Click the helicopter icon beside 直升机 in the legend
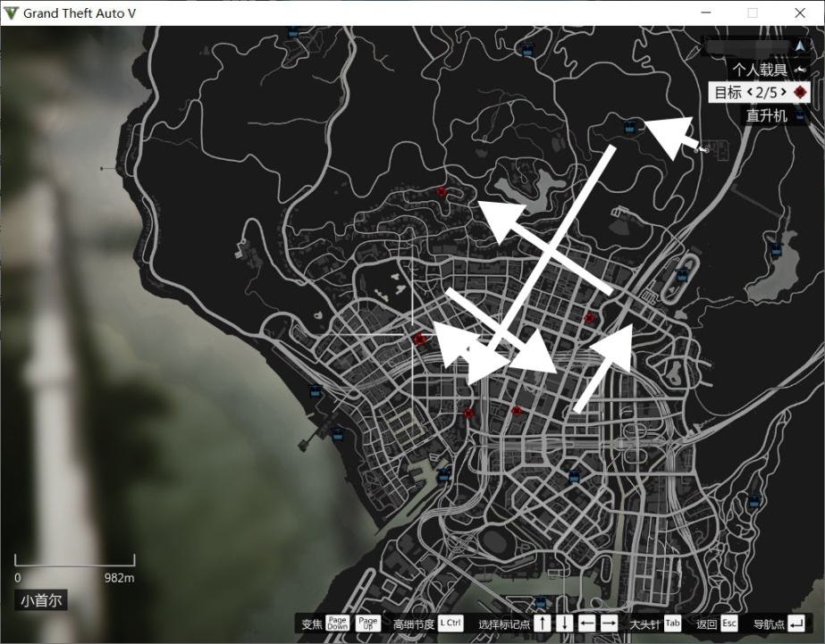Screen dimensions: 825x644 [x=800, y=115]
